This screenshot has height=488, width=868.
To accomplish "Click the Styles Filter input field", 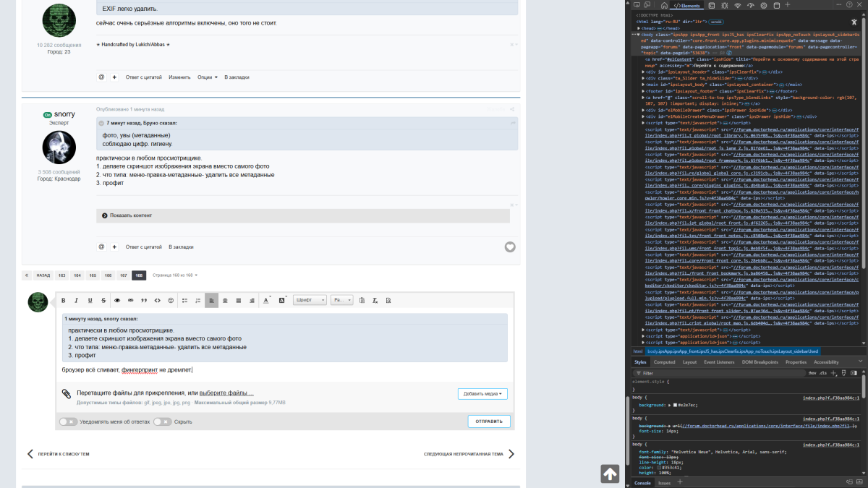I will (716, 373).
